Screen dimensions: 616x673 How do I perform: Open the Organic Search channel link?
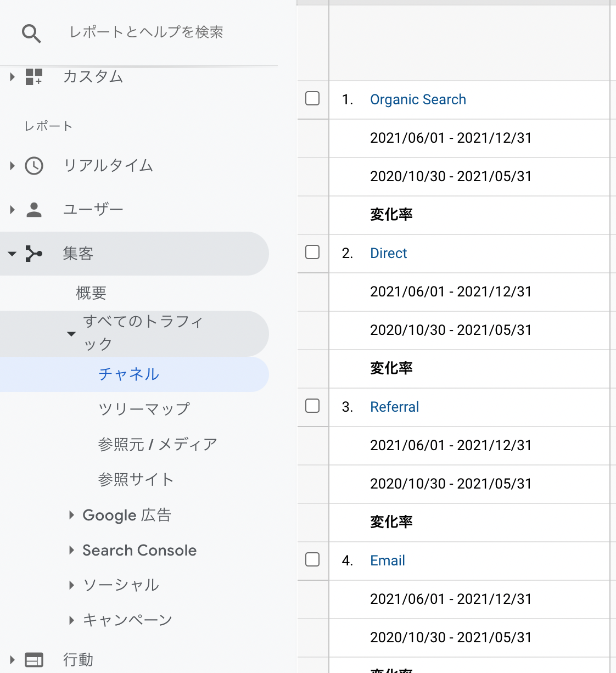[x=418, y=99]
